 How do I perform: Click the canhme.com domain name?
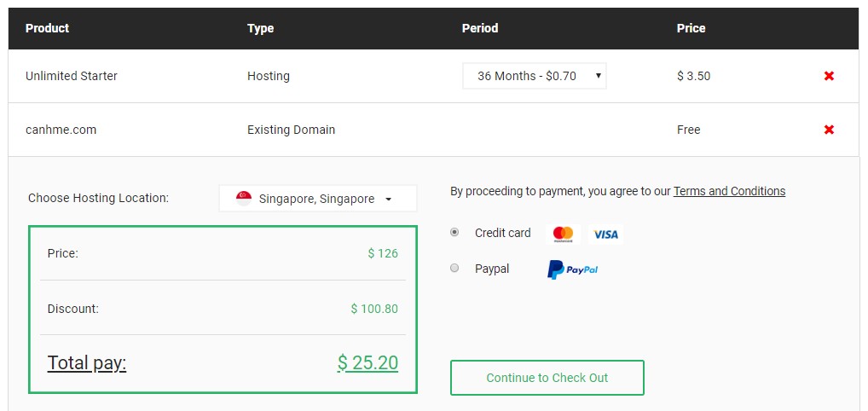(x=61, y=130)
